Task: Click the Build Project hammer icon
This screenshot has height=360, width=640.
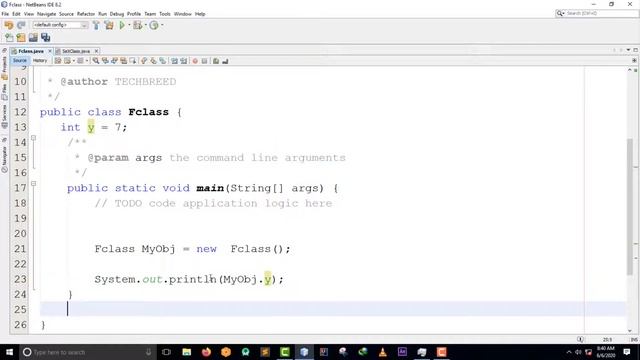Action: tap(96, 25)
